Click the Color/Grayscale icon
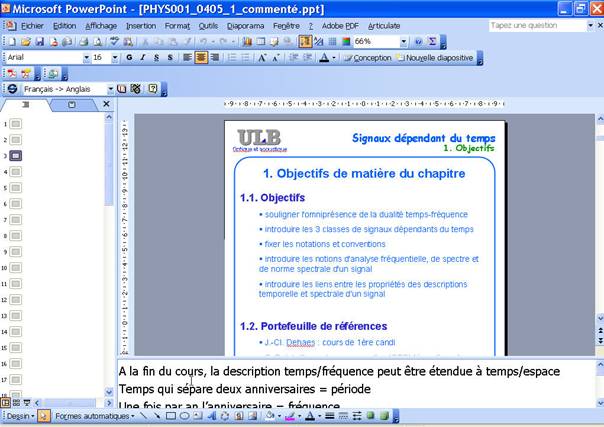This screenshot has height=427, width=604. tap(346, 42)
